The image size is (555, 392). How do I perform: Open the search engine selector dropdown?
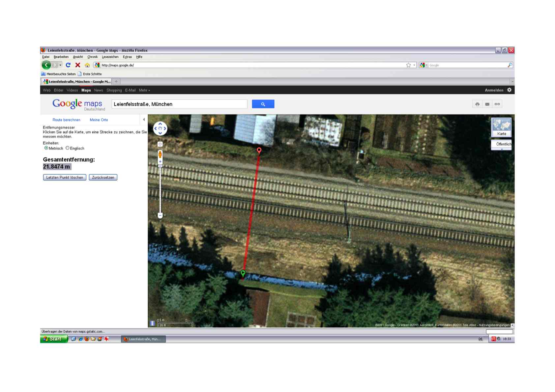(x=424, y=65)
